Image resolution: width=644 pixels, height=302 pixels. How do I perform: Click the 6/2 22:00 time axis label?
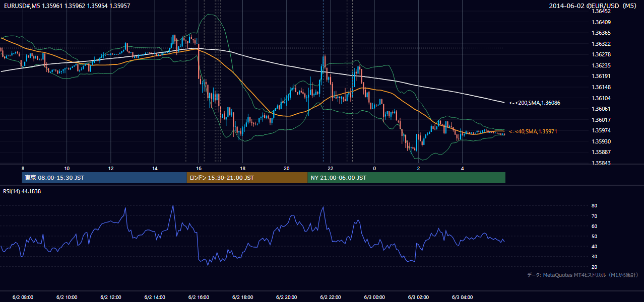click(x=330, y=297)
